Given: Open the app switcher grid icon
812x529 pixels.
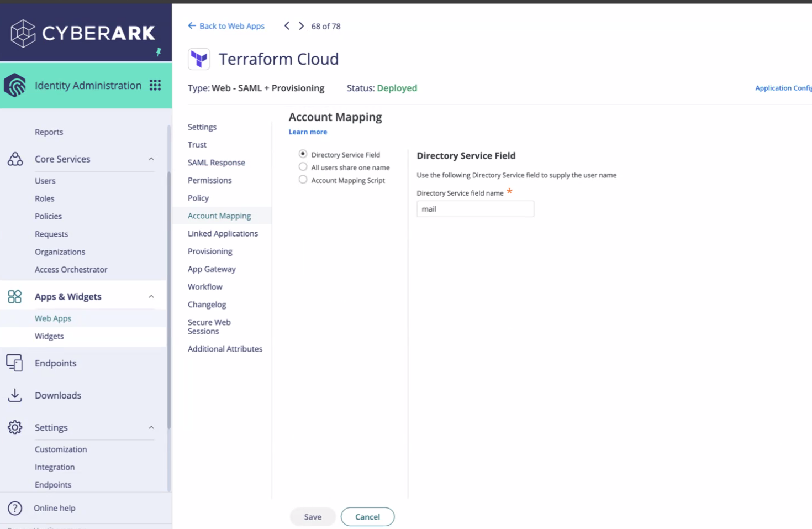Looking at the screenshot, I should (155, 85).
